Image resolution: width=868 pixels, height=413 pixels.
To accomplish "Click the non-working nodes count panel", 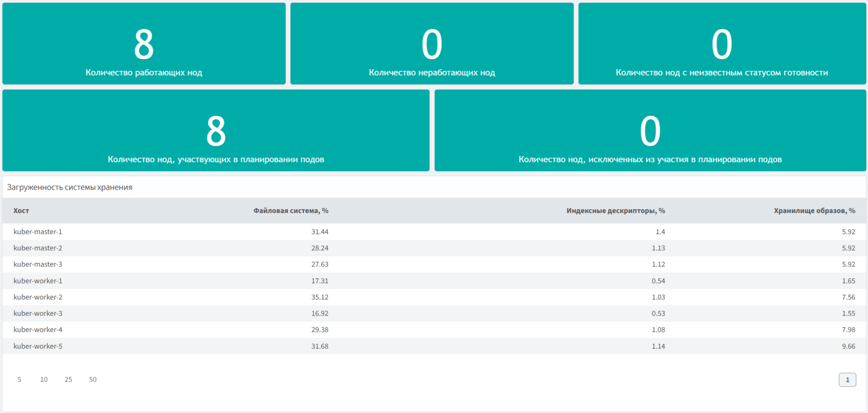I will click(431, 44).
